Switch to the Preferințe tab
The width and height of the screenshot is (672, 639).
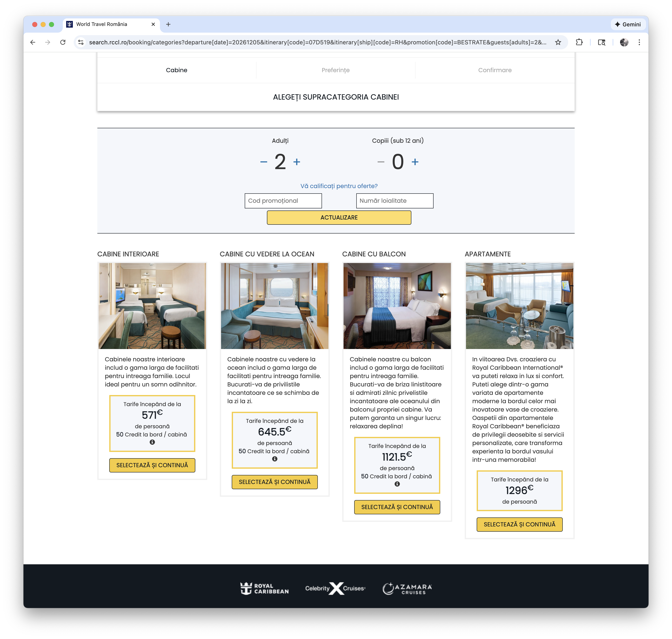335,70
